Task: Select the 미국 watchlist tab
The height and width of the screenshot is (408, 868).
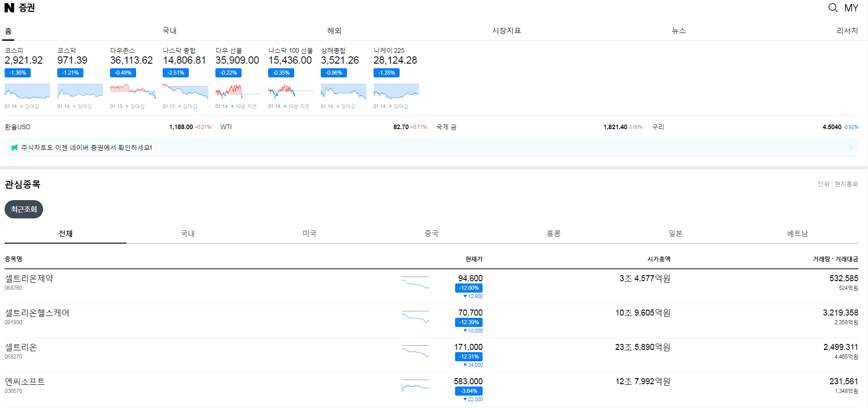Action: [x=309, y=234]
